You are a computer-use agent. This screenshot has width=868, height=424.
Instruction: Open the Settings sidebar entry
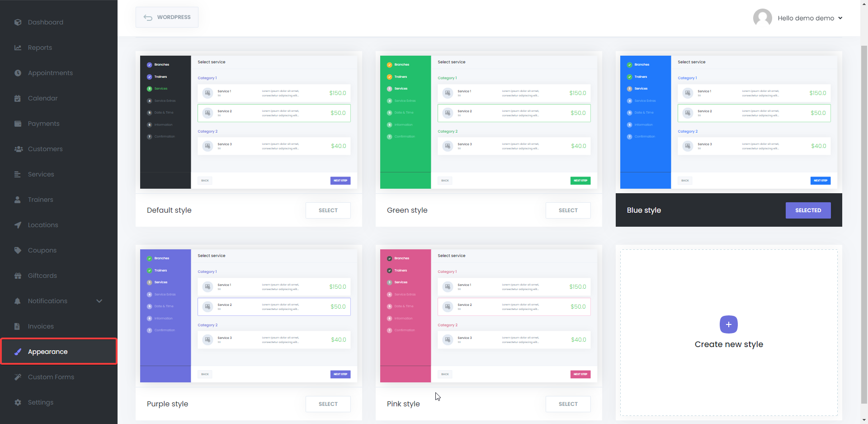[x=40, y=402]
